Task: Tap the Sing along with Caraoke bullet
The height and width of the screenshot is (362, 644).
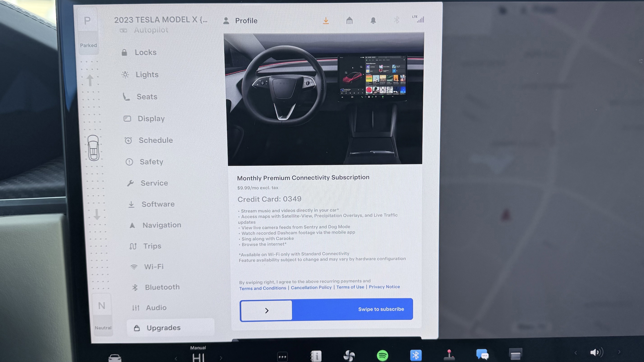Action: click(x=266, y=239)
